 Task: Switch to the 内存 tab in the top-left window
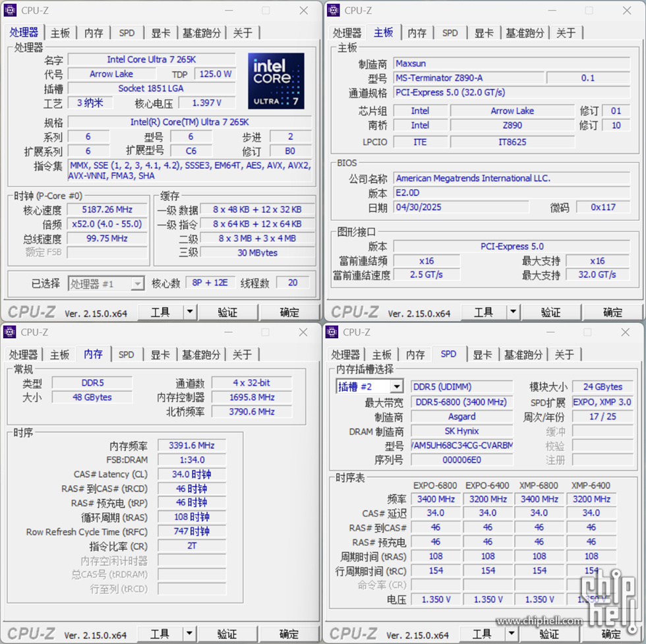coord(94,33)
